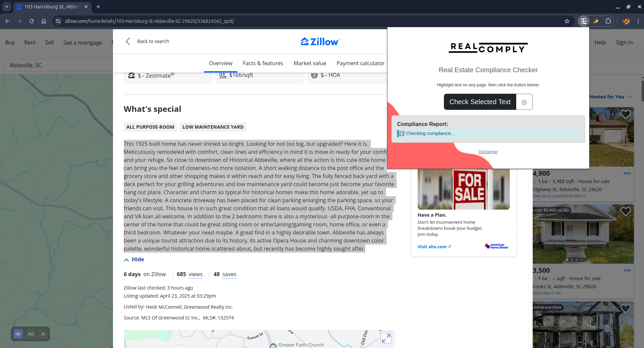Reload the current page
644x348 pixels.
click(32, 21)
